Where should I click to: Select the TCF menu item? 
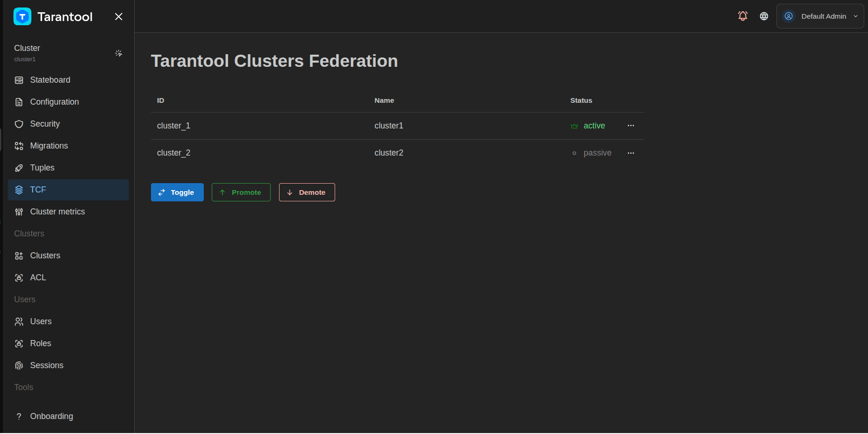[68, 190]
